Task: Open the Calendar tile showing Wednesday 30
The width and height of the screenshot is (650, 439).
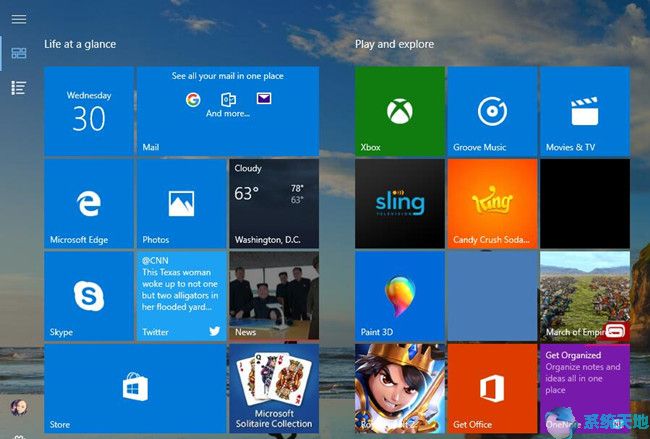Action: [x=89, y=111]
